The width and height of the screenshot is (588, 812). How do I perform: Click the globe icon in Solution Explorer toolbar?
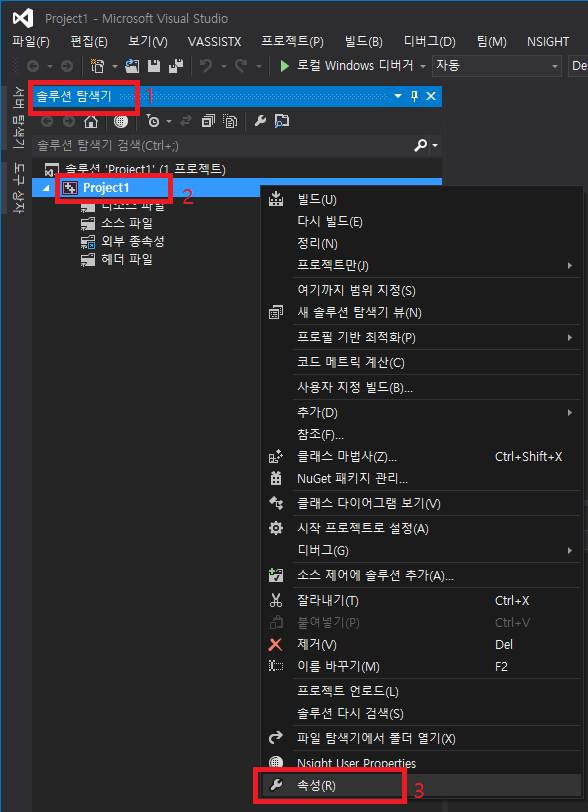click(x=121, y=121)
